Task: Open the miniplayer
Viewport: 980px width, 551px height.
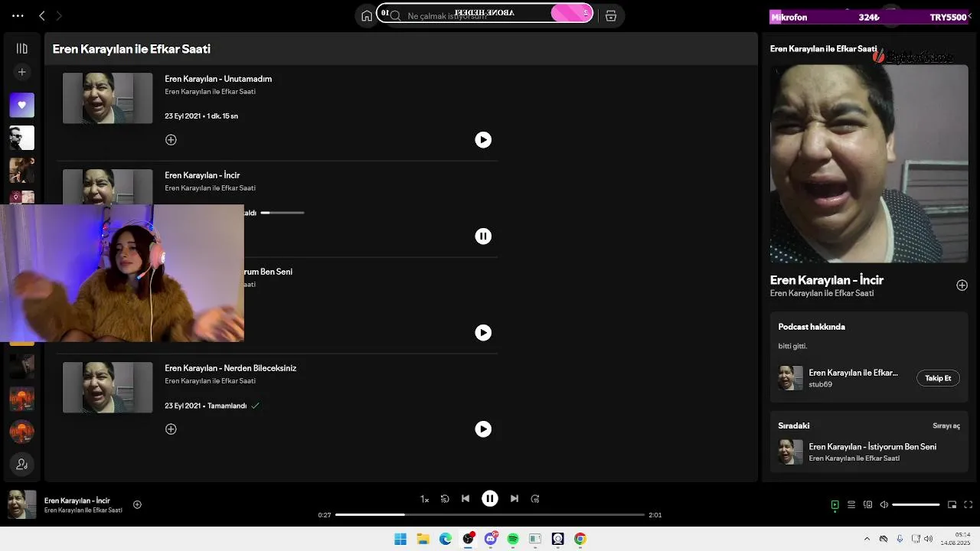Action: click(952, 504)
